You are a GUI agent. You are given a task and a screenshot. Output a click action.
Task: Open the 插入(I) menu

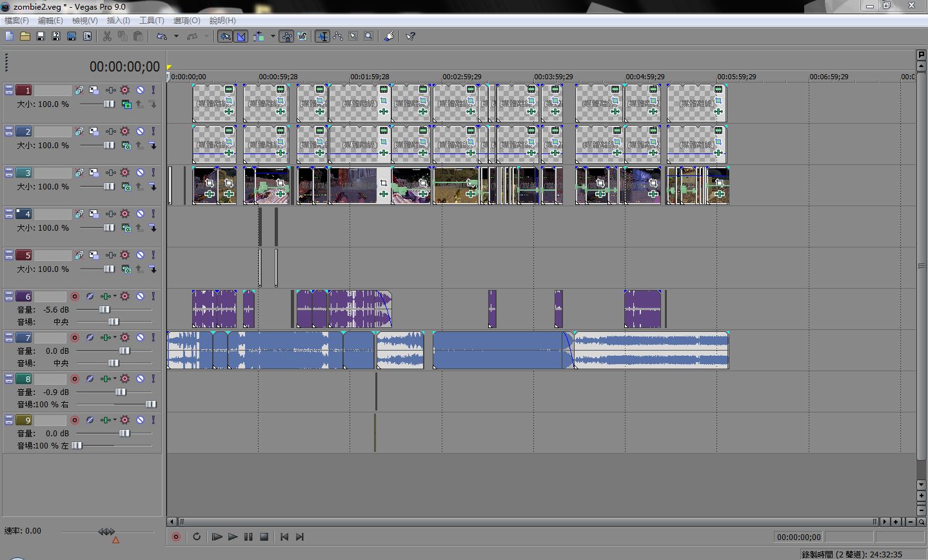tap(118, 21)
